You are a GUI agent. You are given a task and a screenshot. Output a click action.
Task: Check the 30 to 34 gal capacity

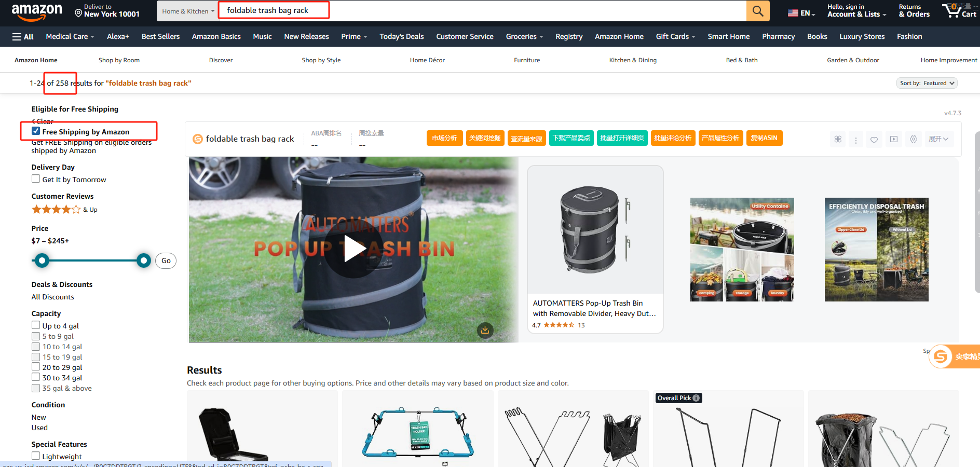pos(36,377)
